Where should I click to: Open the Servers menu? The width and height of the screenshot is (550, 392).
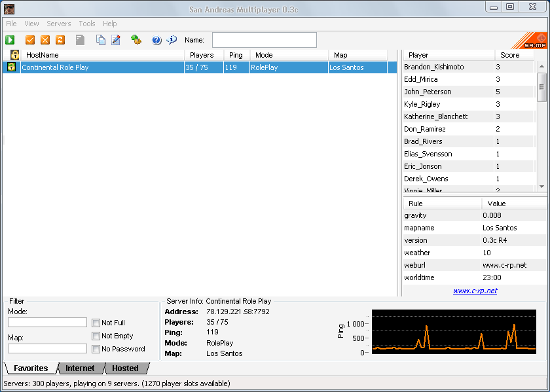click(58, 24)
